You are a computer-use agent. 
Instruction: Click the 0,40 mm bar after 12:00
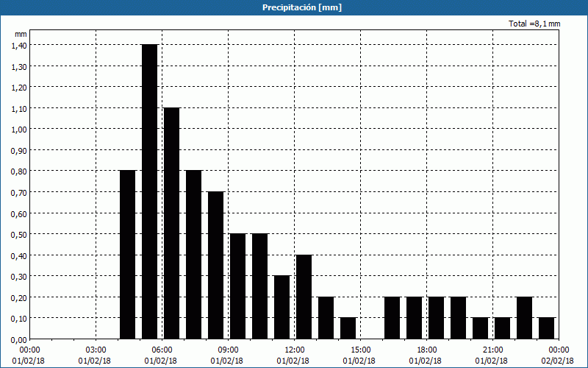pyautogui.click(x=304, y=297)
